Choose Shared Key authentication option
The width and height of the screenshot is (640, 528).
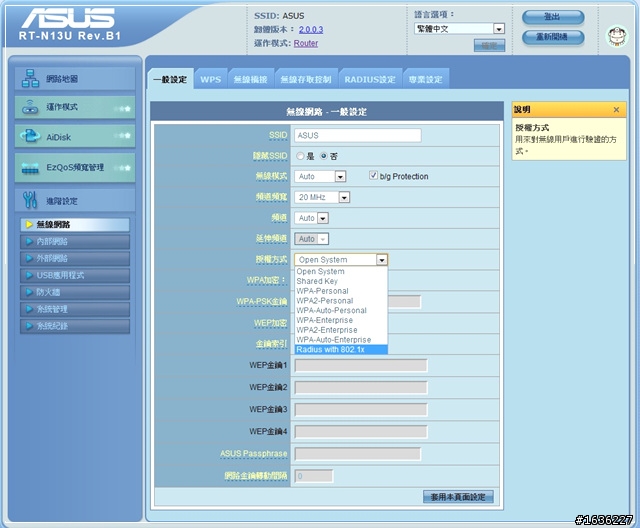341,281
